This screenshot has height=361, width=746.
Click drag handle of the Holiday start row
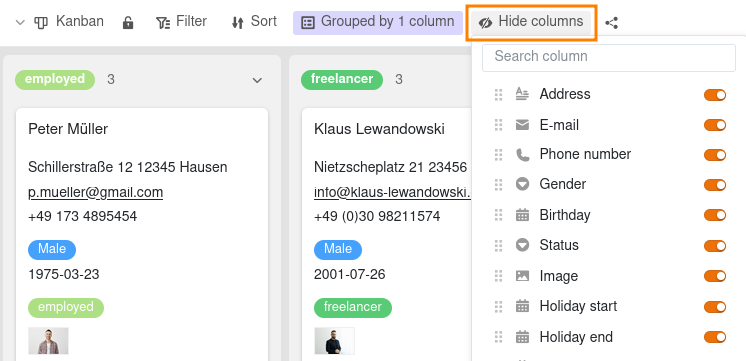point(498,307)
